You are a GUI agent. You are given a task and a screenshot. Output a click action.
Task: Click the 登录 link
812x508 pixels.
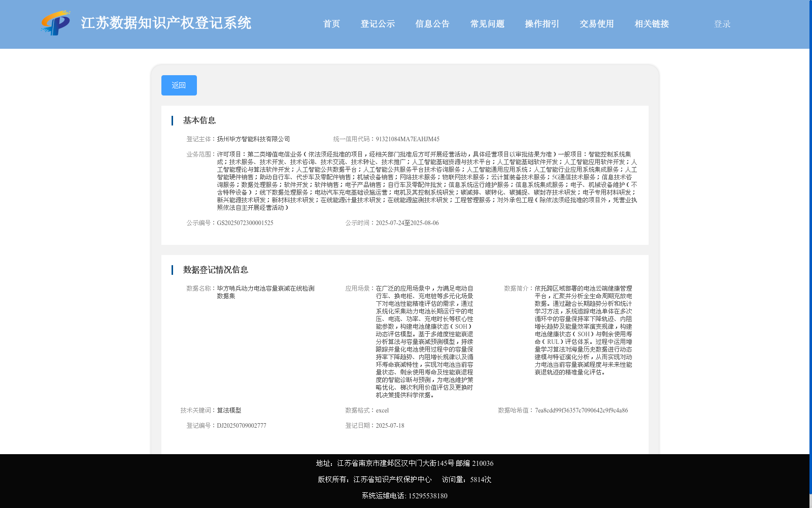pos(722,24)
